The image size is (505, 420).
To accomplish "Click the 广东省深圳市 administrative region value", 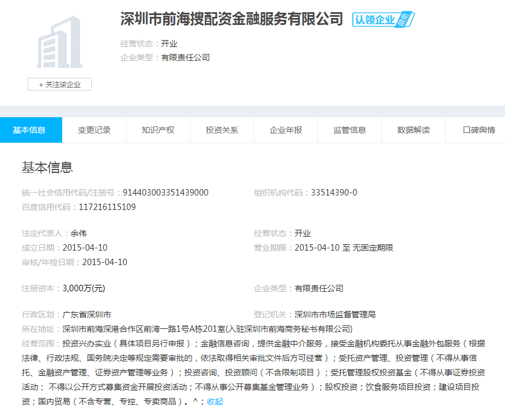I will [86, 314].
